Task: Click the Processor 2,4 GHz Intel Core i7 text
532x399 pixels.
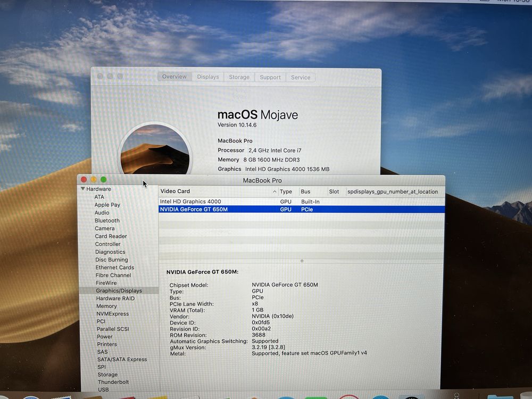Action: point(260,151)
